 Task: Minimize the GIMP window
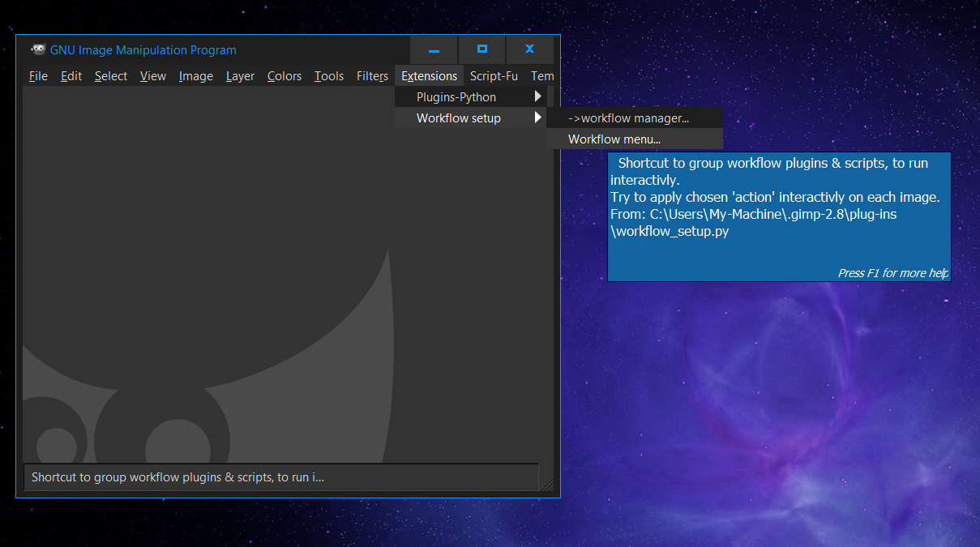(x=434, y=49)
